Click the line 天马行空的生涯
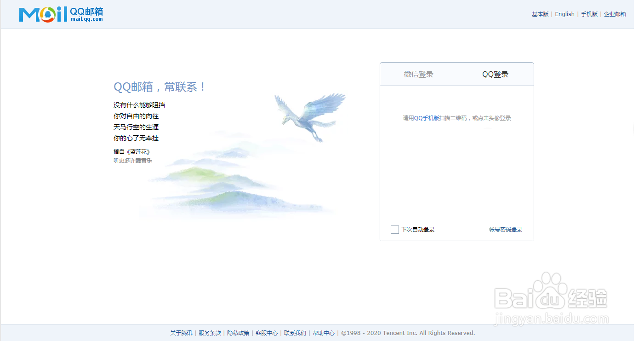Image resolution: width=644 pixels, height=341 pixels. point(136,127)
